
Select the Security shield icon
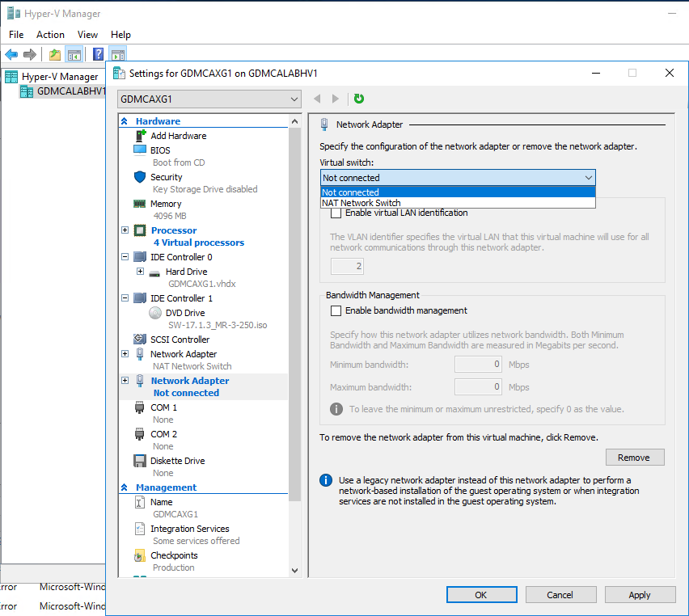pyautogui.click(x=140, y=176)
